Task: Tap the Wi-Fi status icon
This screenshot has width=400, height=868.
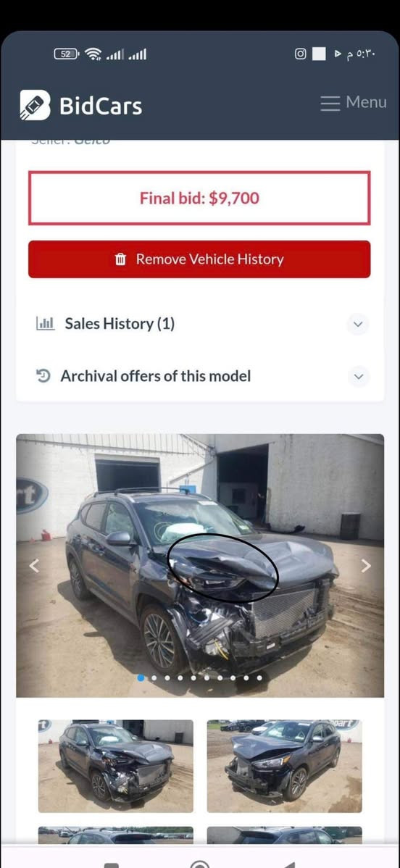Action: click(93, 54)
